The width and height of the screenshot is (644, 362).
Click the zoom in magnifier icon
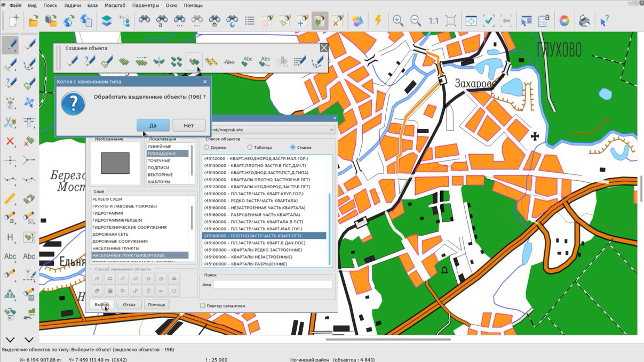click(x=398, y=21)
